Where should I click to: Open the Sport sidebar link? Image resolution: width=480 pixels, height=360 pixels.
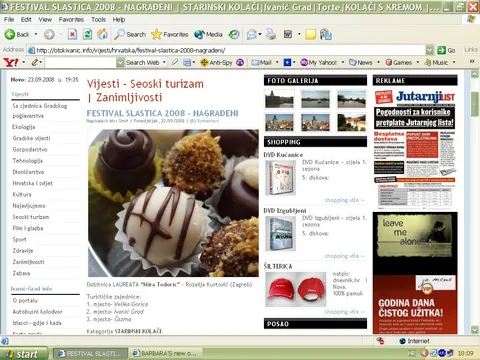click(x=19, y=239)
